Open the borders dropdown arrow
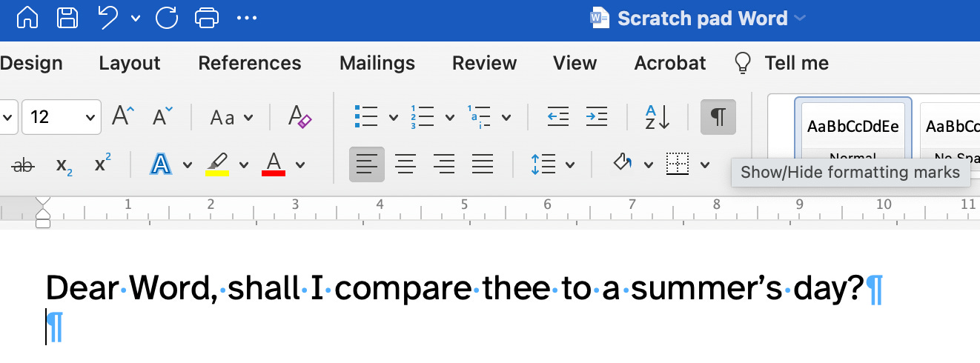This screenshot has width=980, height=363. click(705, 164)
